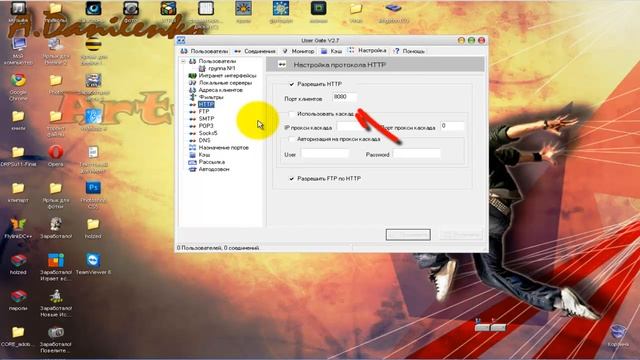The width and height of the screenshot is (640, 360).
Task: Open the Соединения toolbar tab
Action: click(255, 51)
